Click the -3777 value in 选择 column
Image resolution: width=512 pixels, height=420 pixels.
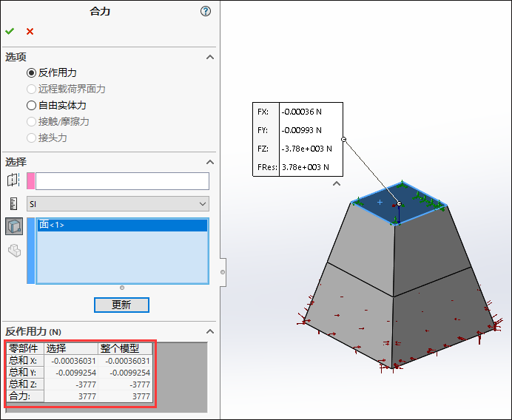(x=86, y=385)
